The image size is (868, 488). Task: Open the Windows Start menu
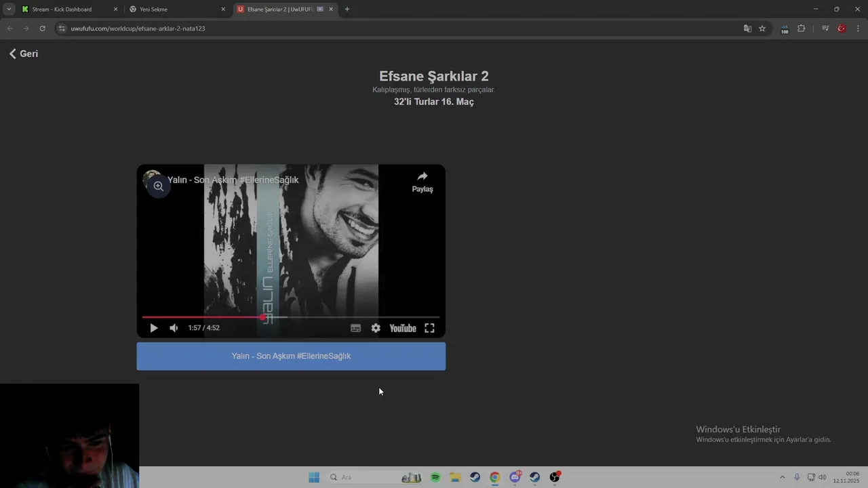pyautogui.click(x=314, y=477)
